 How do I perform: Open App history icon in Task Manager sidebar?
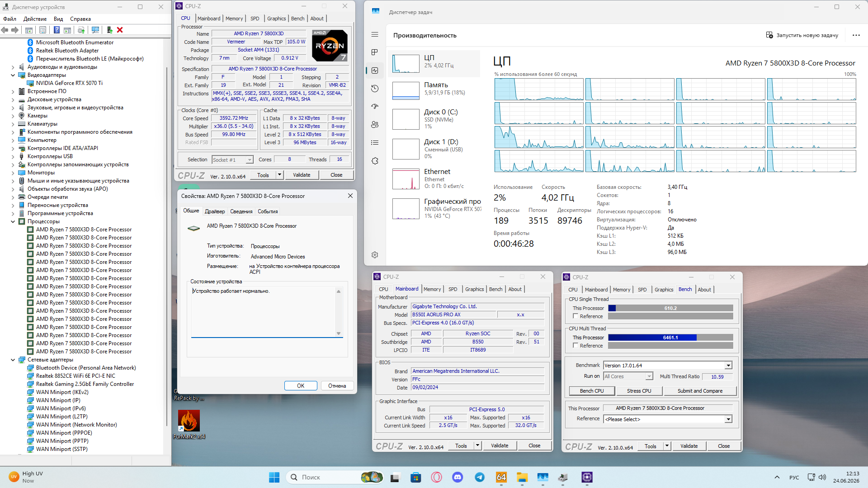pos(374,89)
